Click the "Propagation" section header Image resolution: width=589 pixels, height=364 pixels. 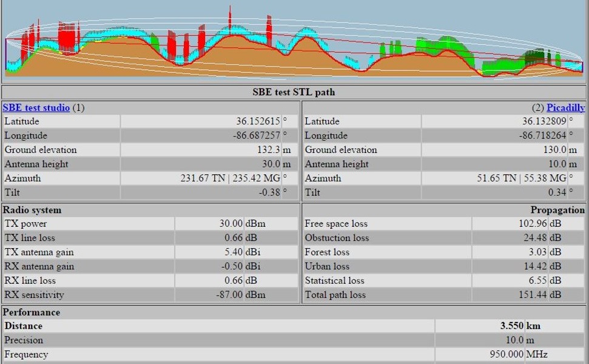(x=557, y=210)
